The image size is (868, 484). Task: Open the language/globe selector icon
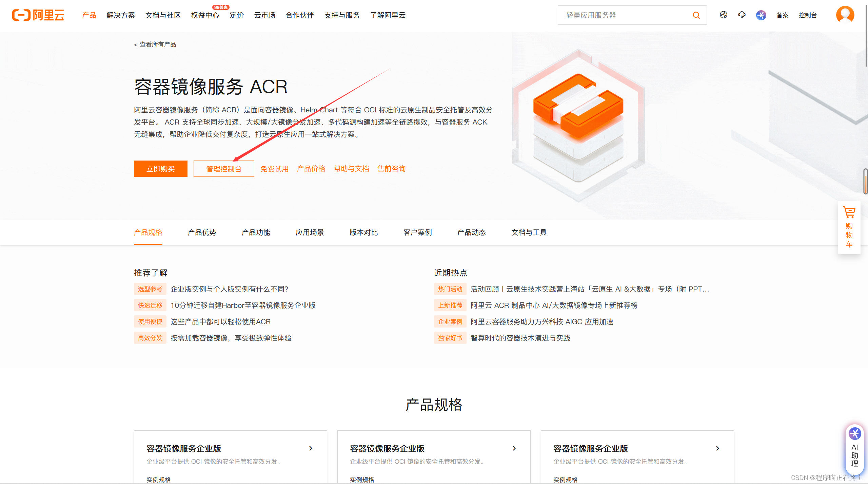(x=723, y=15)
